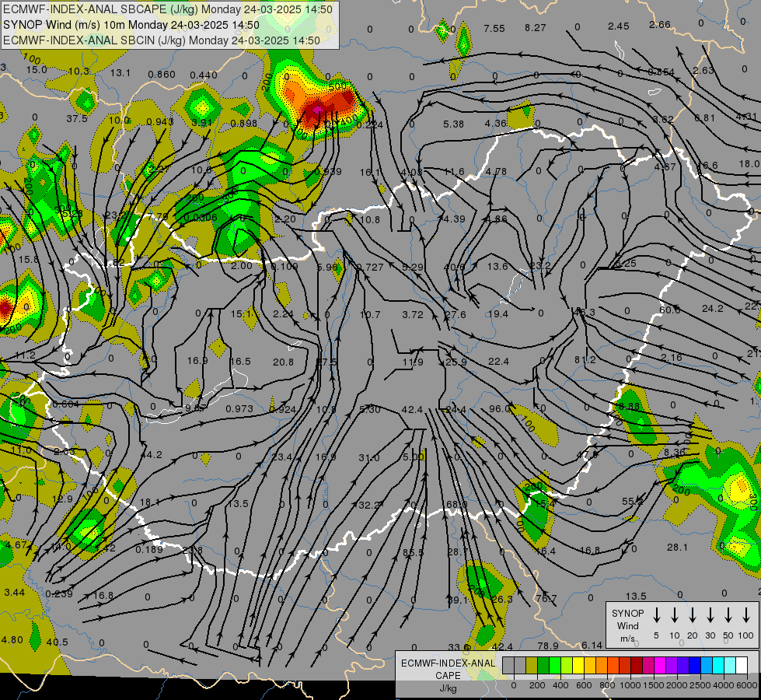Select the bright magenta CAPE legend swatch
This screenshot has height=700, width=761.
[x=660, y=665]
